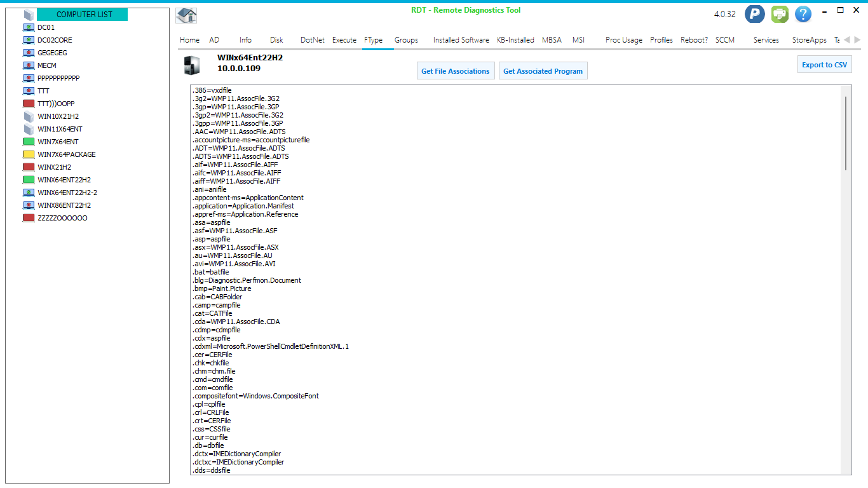Click the MECM computer icon
The width and height of the screenshot is (868, 488).
tap(29, 65)
